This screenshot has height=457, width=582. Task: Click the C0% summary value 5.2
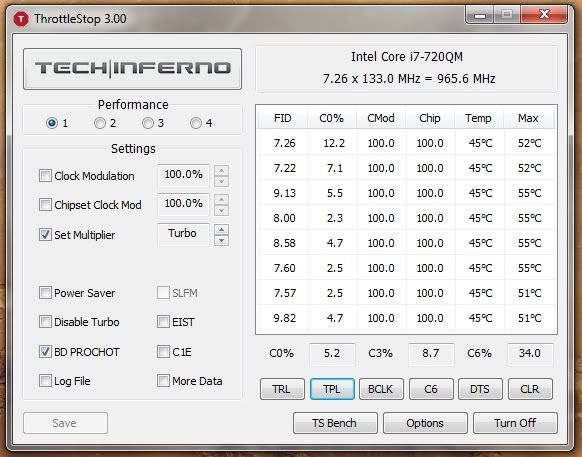pyautogui.click(x=332, y=354)
